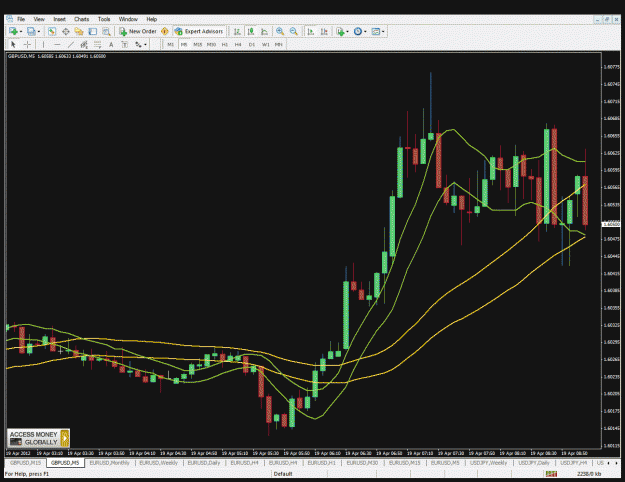Expand the Indicators dropdown arrow
The image size is (625, 482).
tap(348, 31)
